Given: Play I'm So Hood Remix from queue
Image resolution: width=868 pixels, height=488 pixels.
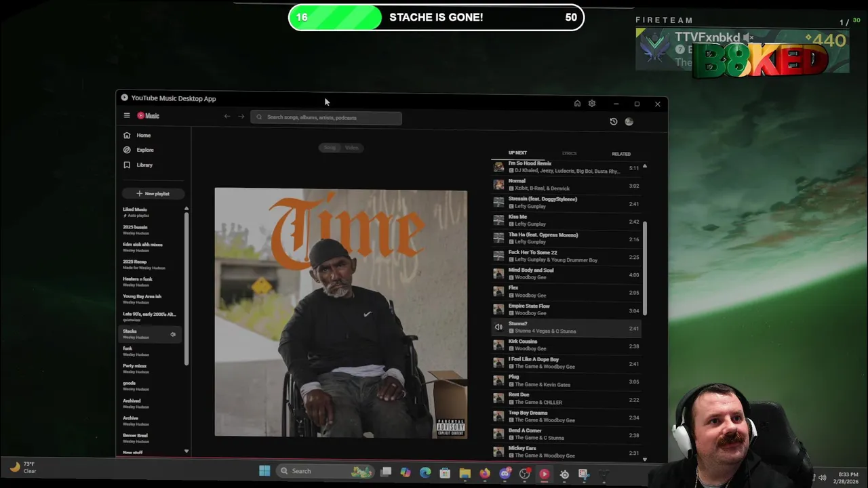Looking at the screenshot, I should 566,167.
